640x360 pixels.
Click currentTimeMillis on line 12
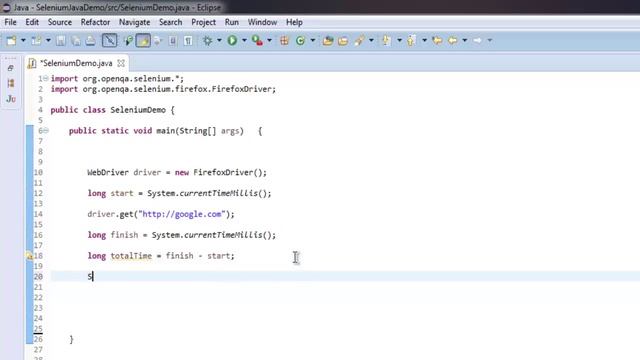(219, 193)
